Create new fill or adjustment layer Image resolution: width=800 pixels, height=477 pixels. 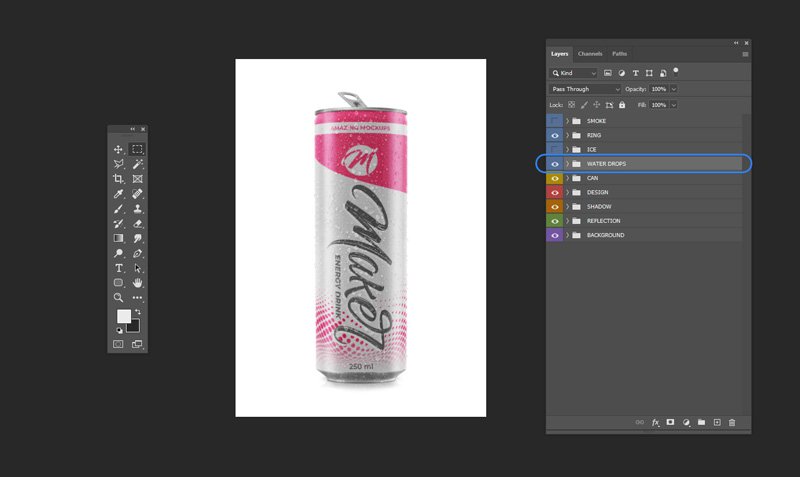click(686, 422)
